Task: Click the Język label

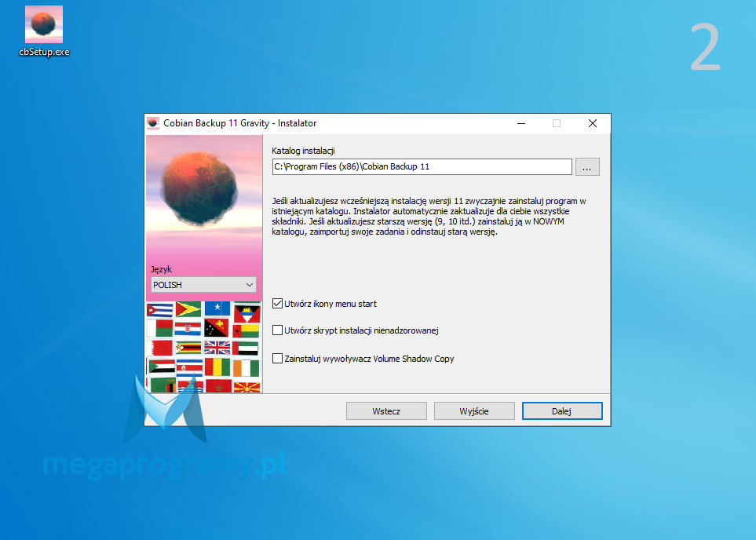Action: (161, 269)
